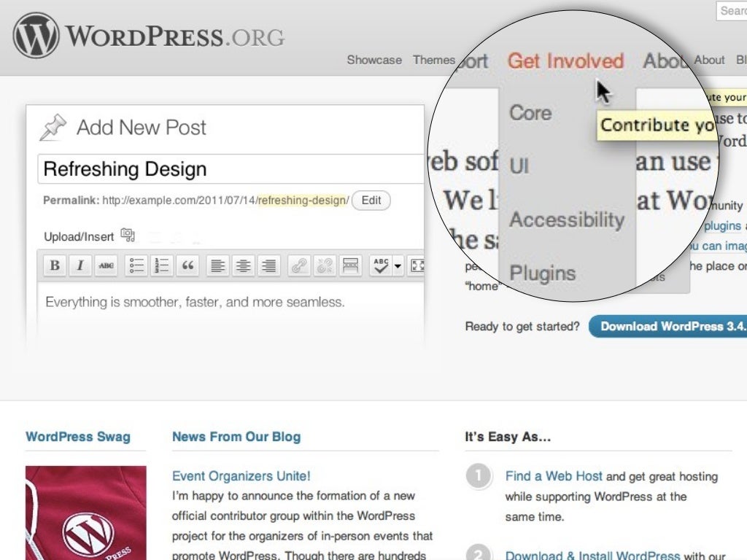Click the Ready to get started? text
Screen dimensions: 747x560
[x=522, y=327]
